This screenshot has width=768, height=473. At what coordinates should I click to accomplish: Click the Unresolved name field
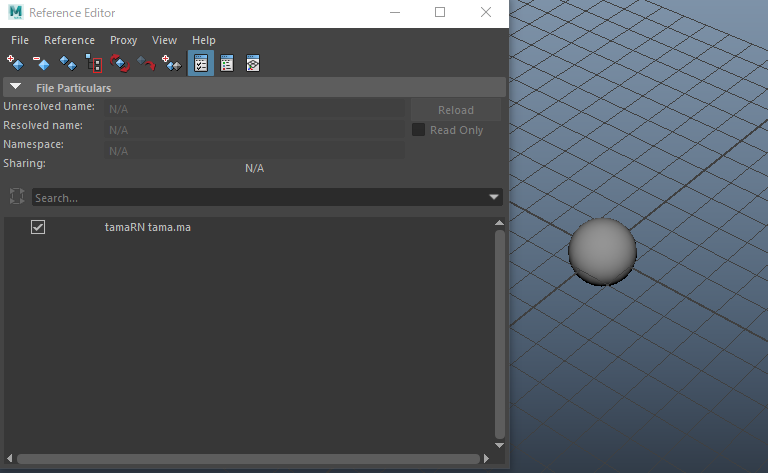click(x=254, y=109)
